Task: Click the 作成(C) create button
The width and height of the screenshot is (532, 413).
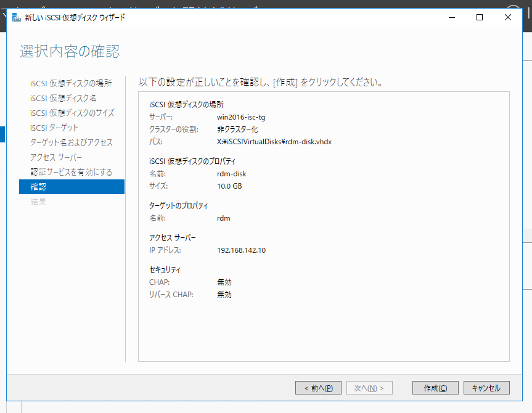Action: click(x=435, y=388)
